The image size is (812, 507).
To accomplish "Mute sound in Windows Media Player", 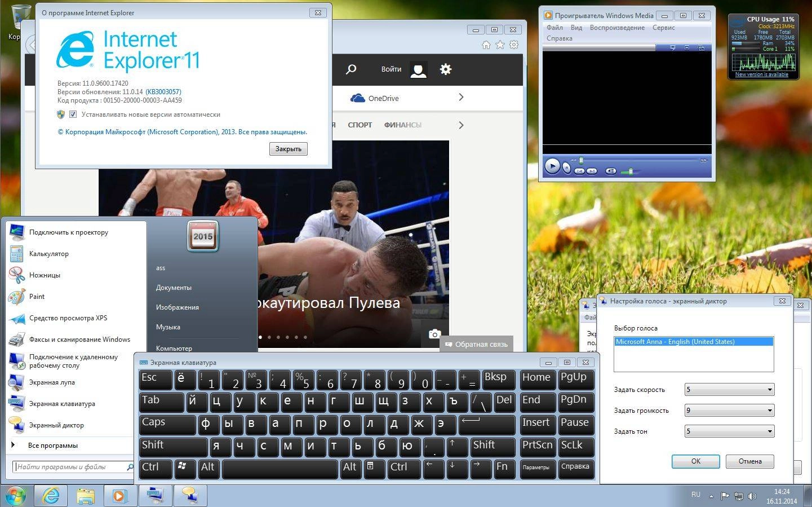I will click(x=611, y=171).
